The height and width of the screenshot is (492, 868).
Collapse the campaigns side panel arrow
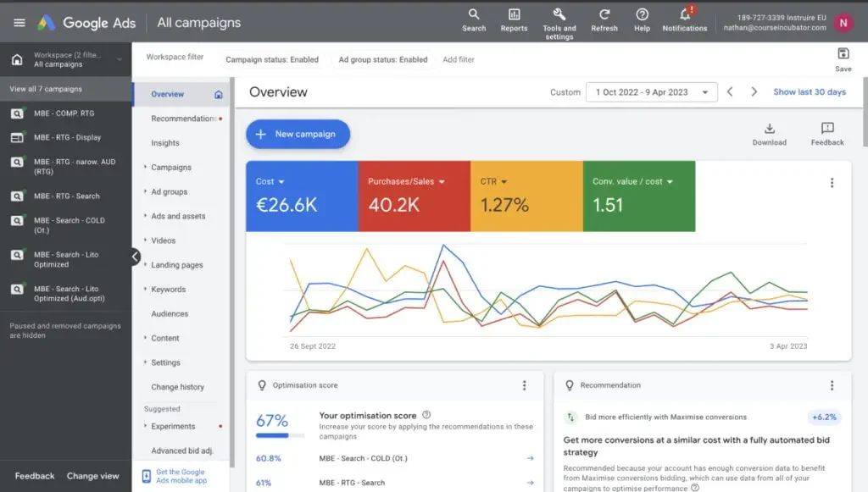click(135, 257)
